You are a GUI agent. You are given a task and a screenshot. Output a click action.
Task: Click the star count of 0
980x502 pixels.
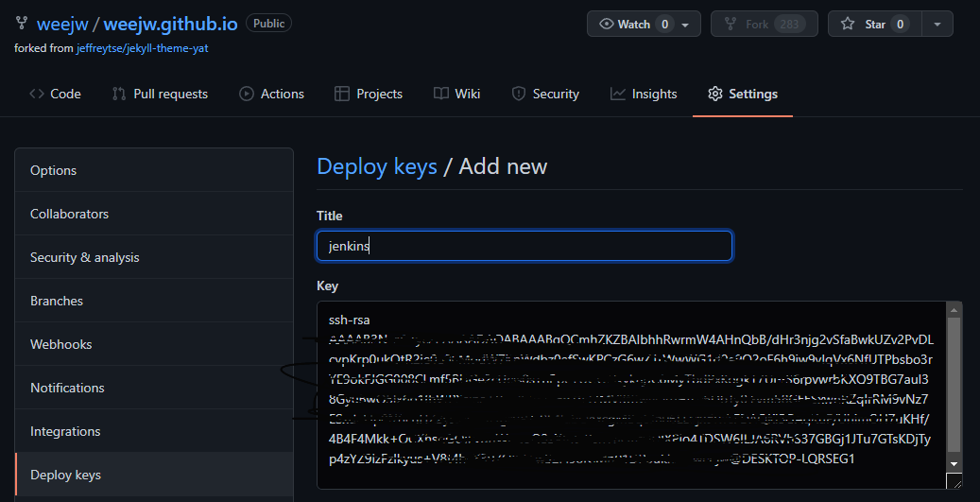click(x=900, y=25)
